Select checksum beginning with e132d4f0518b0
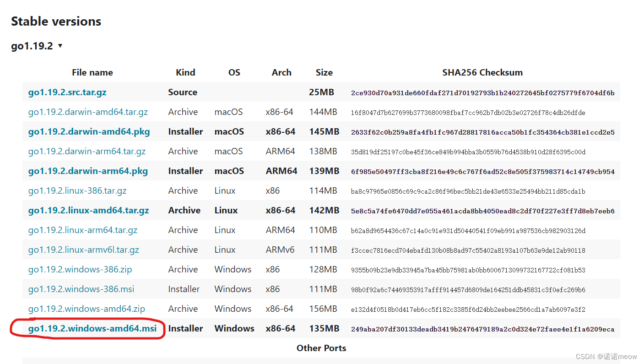Screen dimensions: 644x364 coord(468,310)
